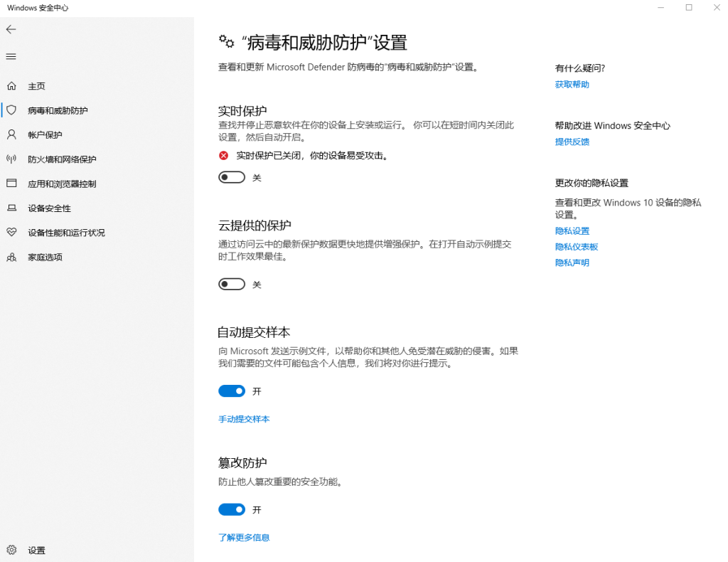
Task: Open 获取帮助 link
Action: click(571, 84)
